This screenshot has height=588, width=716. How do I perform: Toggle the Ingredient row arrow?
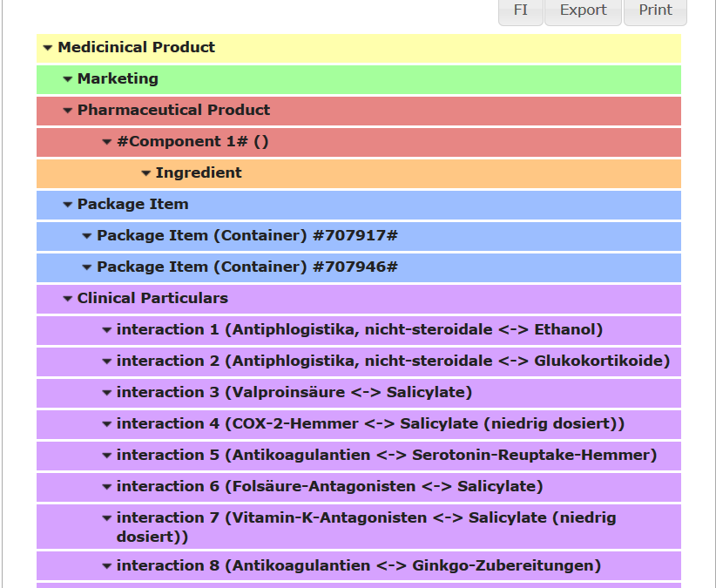point(146,173)
